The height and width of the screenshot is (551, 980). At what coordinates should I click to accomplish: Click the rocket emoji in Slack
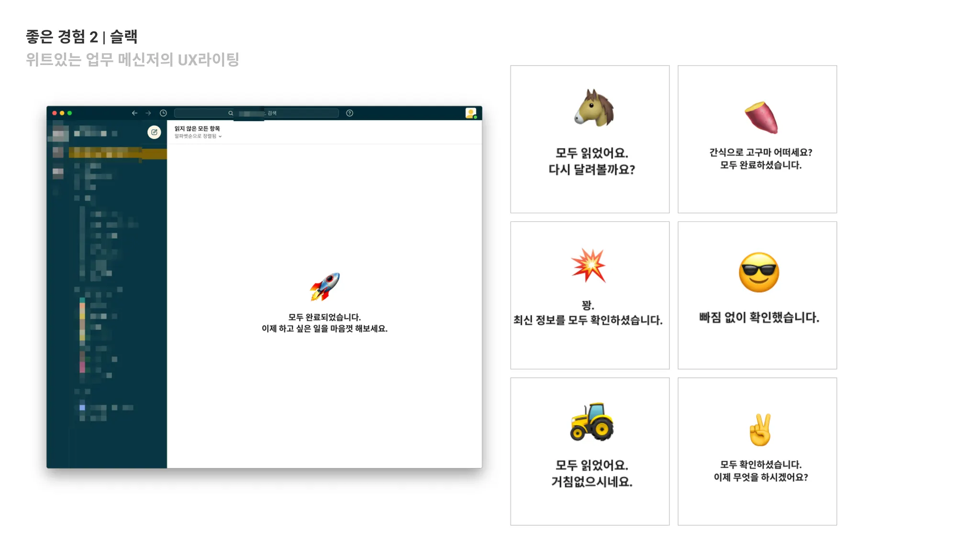[324, 287]
